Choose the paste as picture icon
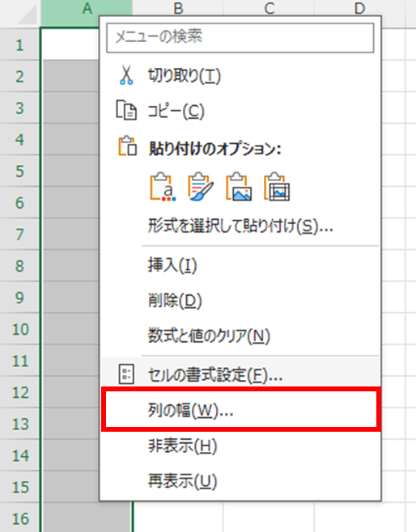The image size is (416, 532). pyautogui.click(x=239, y=187)
